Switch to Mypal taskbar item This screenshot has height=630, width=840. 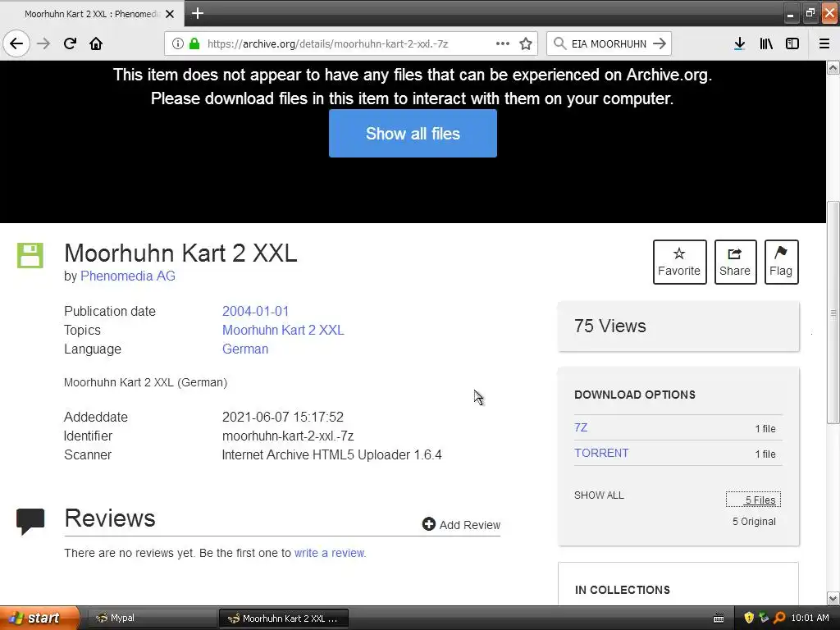(151, 619)
